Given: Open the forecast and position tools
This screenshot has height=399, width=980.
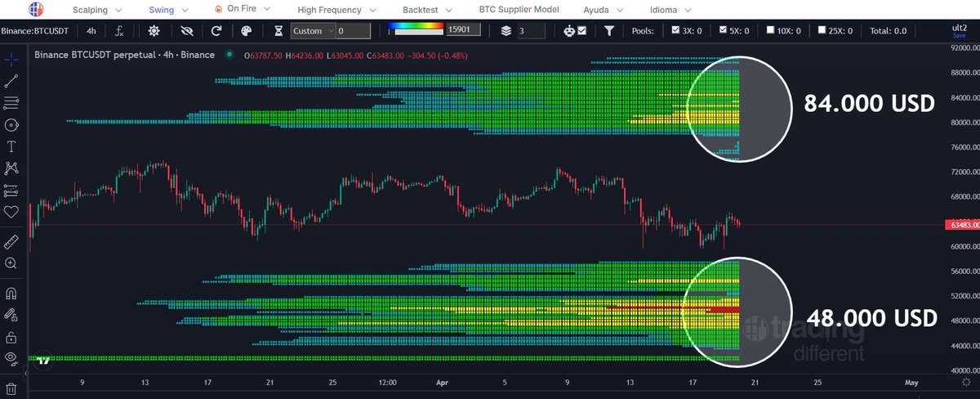Looking at the screenshot, I should point(11,191).
